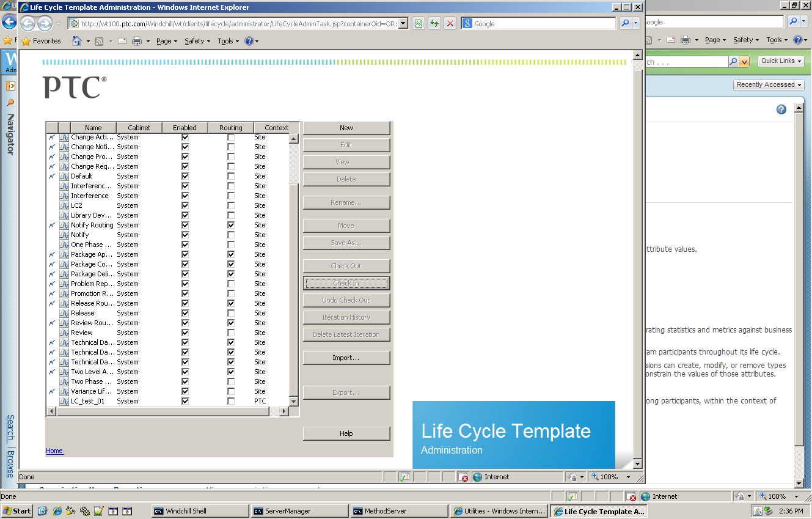Open the ServerManager taskbar item
The width and height of the screenshot is (812, 519).
(x=299, y=511)
